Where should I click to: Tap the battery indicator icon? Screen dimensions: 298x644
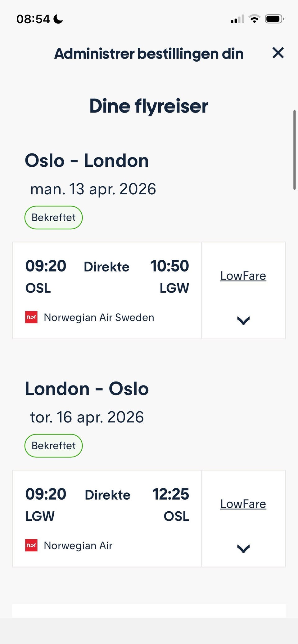pyautogui.click(x=274, y=19)
